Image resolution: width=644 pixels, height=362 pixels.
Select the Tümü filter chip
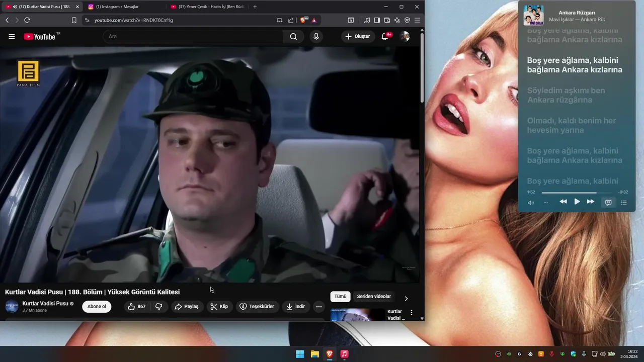coord(341,297)
